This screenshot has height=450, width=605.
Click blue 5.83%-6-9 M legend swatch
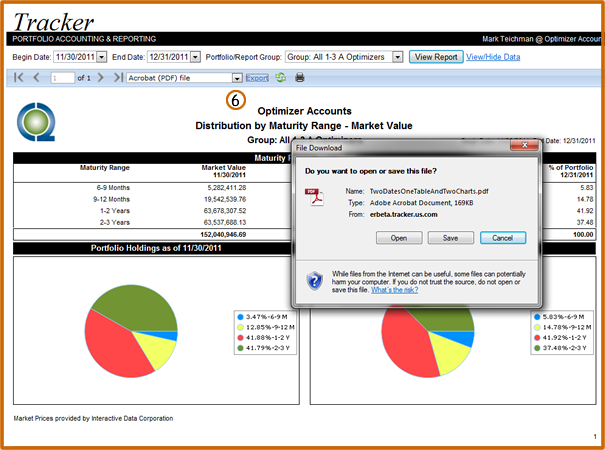coord(537,317)
